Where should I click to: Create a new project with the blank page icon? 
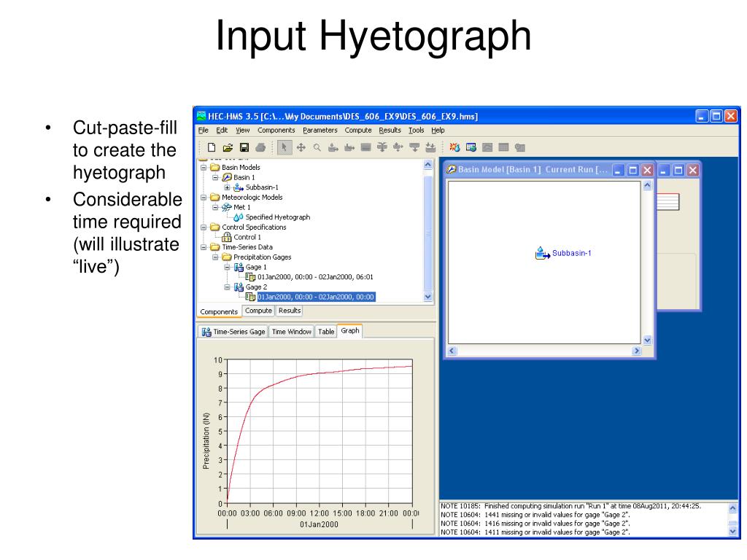coord(212,147)
